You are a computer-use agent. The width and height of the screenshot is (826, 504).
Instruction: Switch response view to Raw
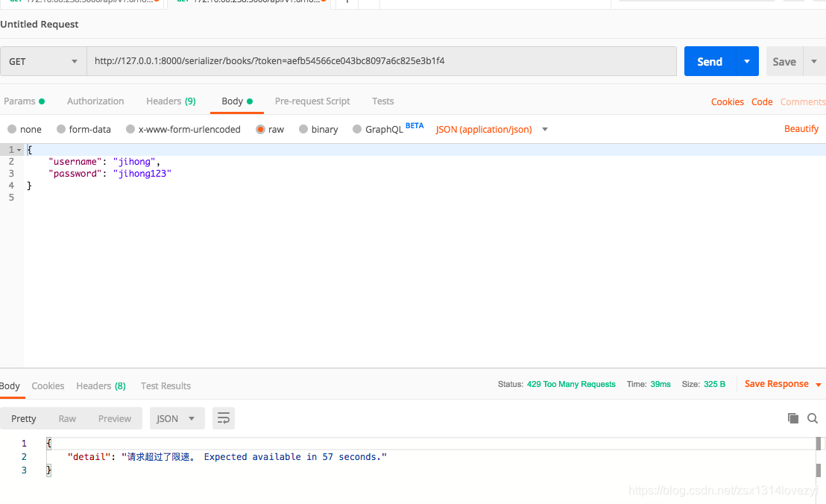(x=67, y=419)
